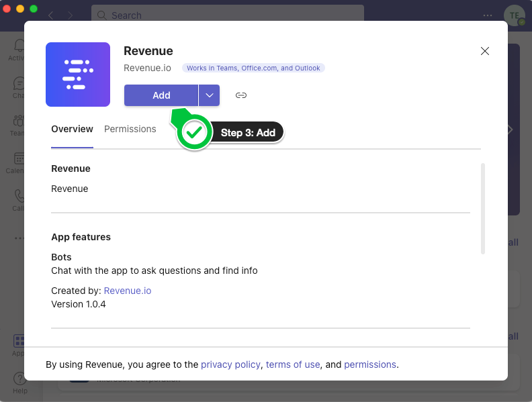This screenshot has height=402, width=532.
Task: Switch to the Permissions tab
Action: 130,129
